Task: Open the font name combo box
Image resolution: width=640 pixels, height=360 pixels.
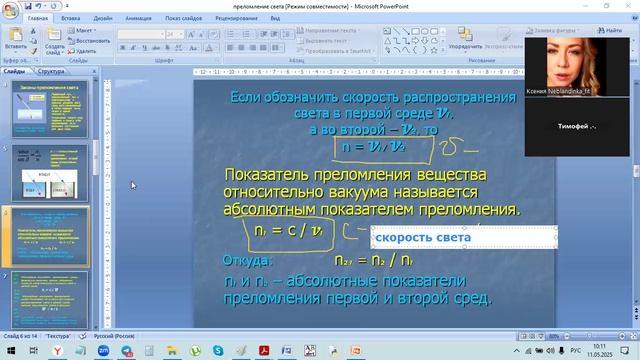Action: (141, 35)
